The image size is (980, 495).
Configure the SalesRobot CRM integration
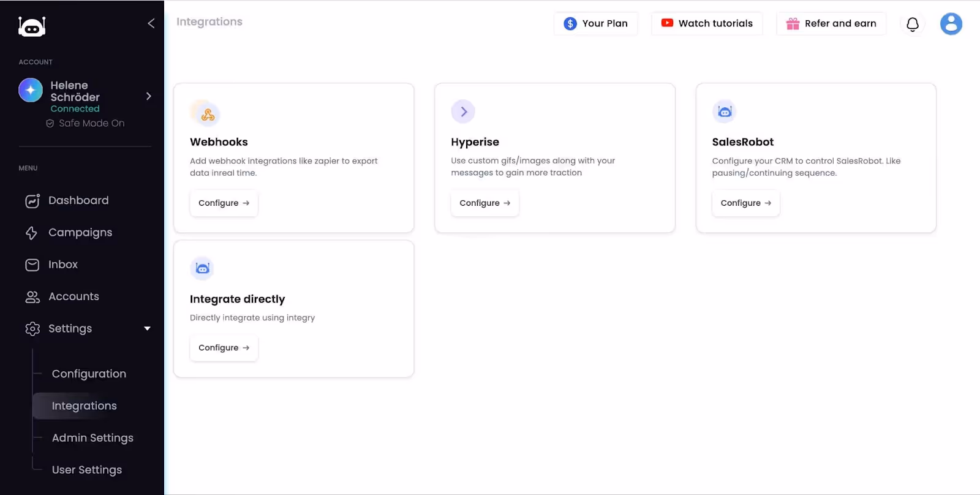coord(746,203)
